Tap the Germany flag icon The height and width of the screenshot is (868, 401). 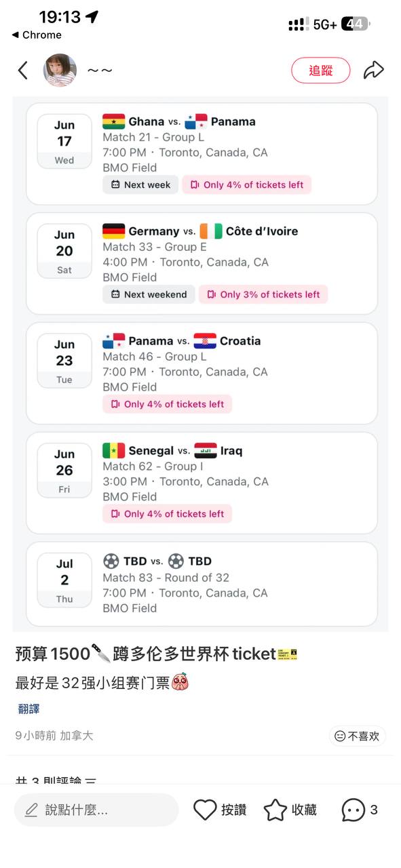(113, 231)
